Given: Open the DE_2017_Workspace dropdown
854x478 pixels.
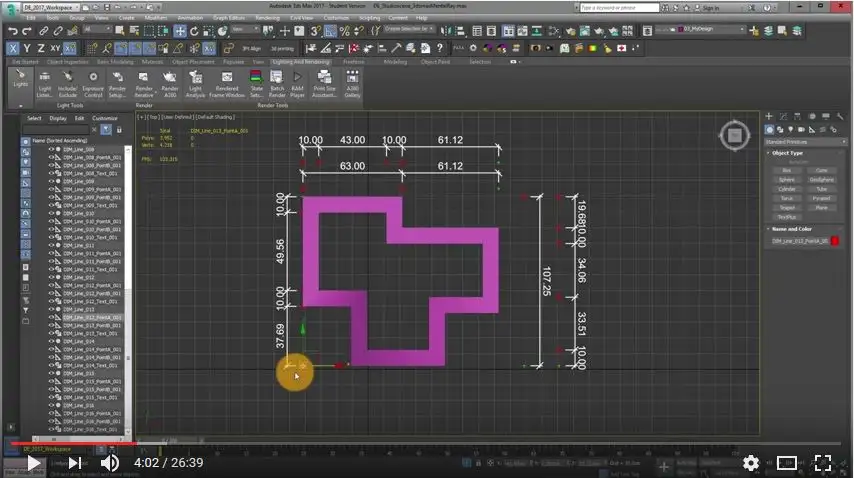Looking at the screenshot, I should click(50, 8).
